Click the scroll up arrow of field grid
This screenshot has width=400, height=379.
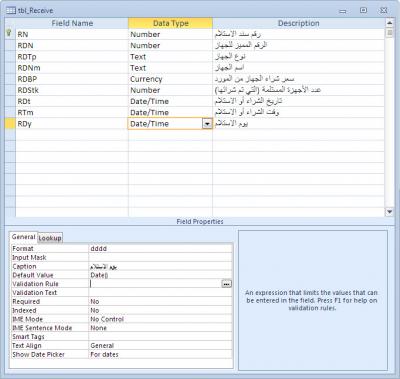[x=389, y=23]
